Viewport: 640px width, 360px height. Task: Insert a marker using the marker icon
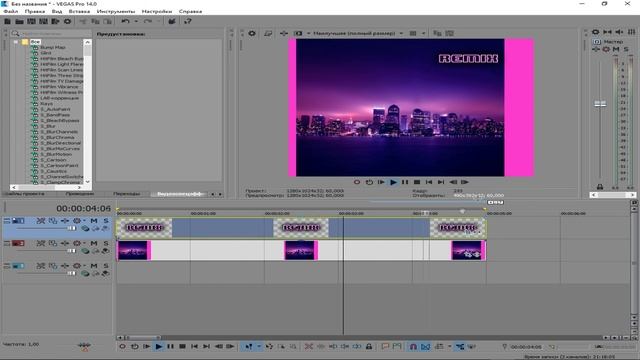[385, 347]
